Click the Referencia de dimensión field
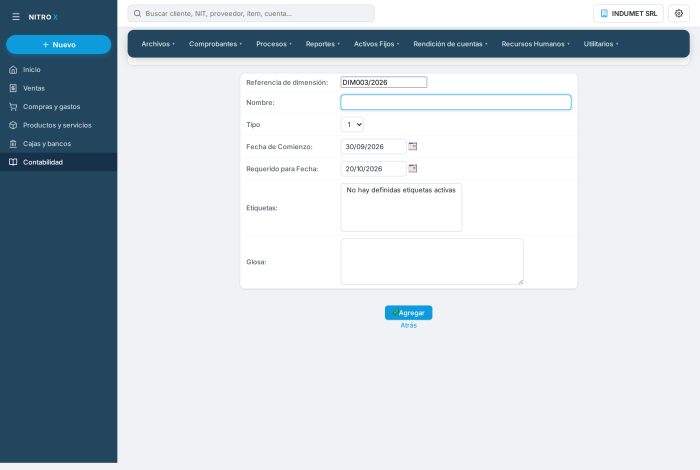700x470 pixels. click(383, 82)
